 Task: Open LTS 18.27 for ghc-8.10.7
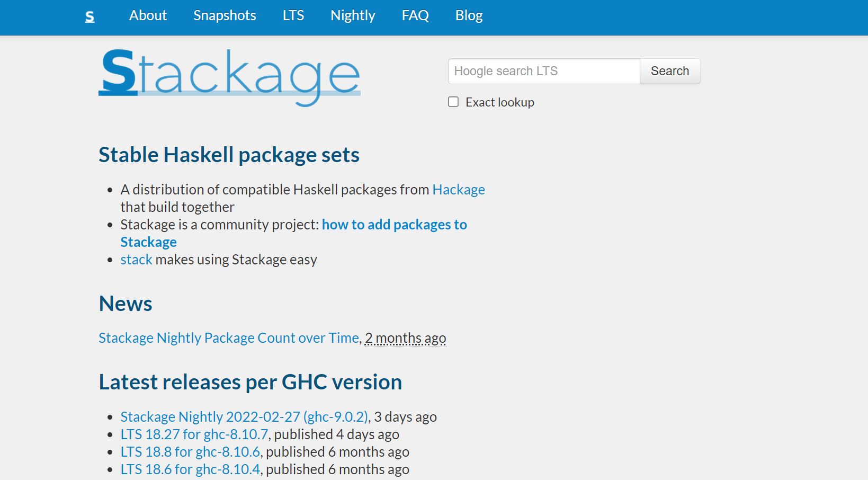click(193, 434)
